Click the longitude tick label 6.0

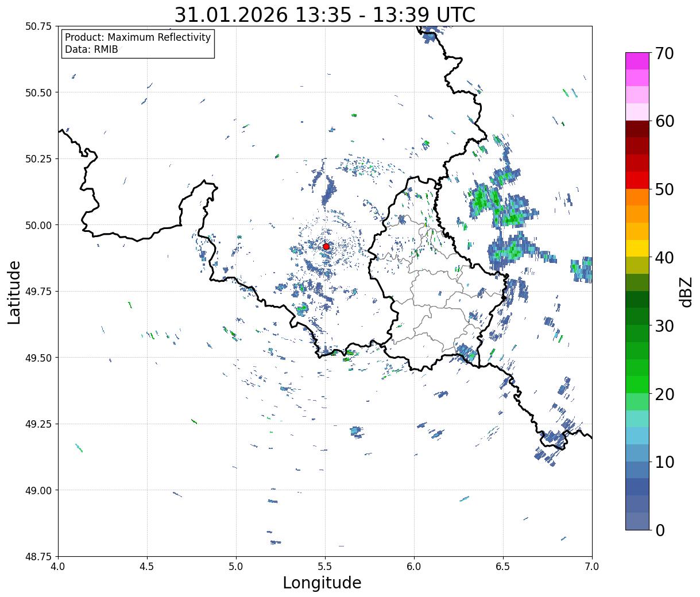(x=414, y=567)
